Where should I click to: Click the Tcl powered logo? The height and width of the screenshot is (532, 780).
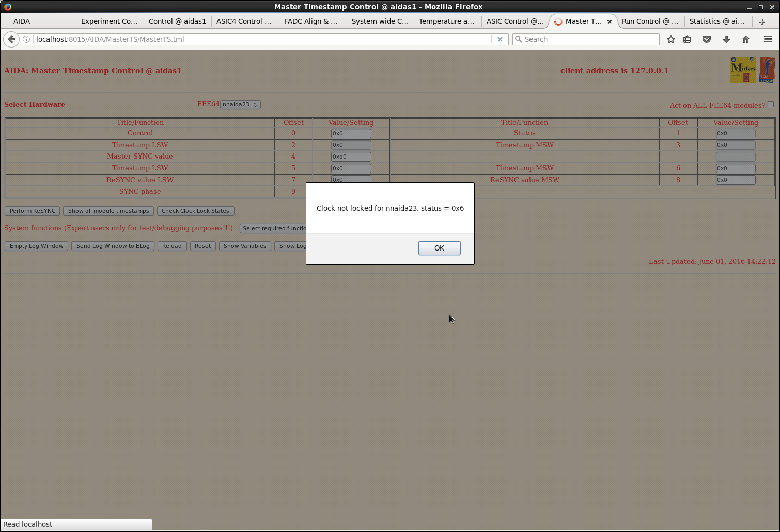tap(767, 70)
